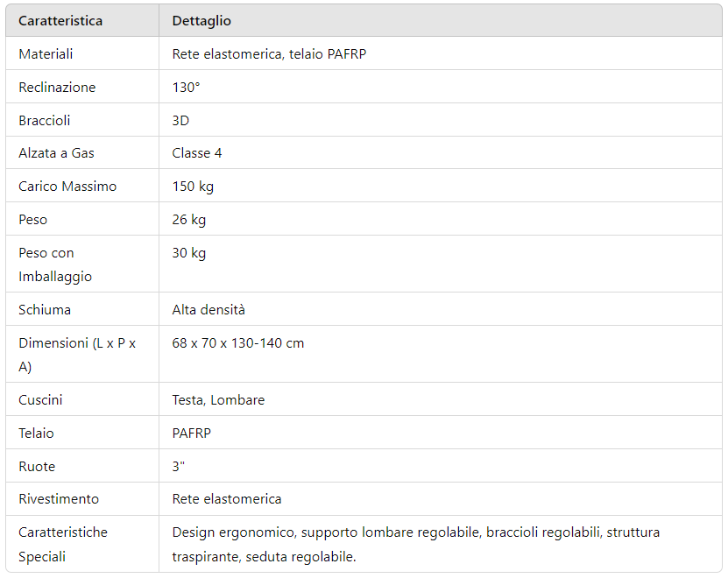Click the 'Classe 4' gas lift value

(197, 152)
